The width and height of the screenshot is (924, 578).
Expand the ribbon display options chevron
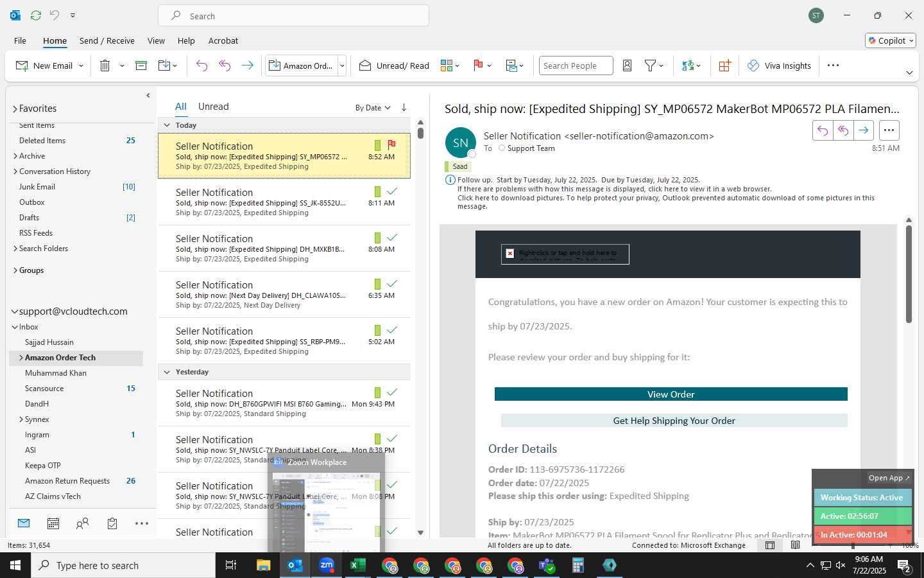tap(909, 73)
